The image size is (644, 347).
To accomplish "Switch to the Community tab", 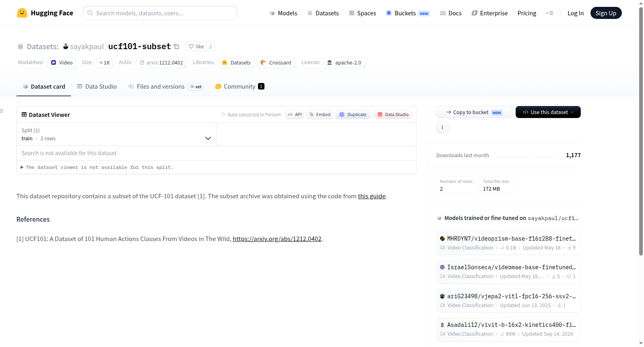I will (x=239, y=87).
